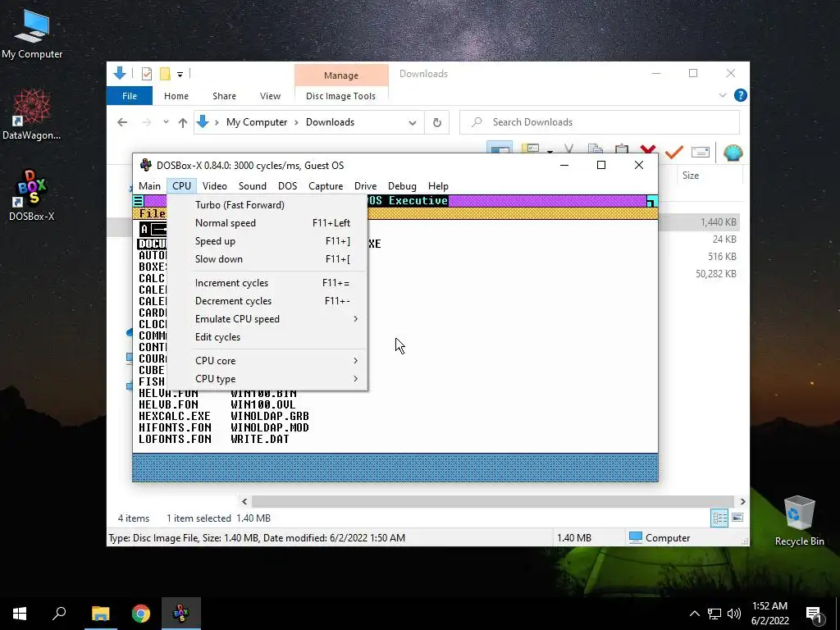Open DOSBox-X Capture menu
Screen dimensions: 840x630
point(326,186)
